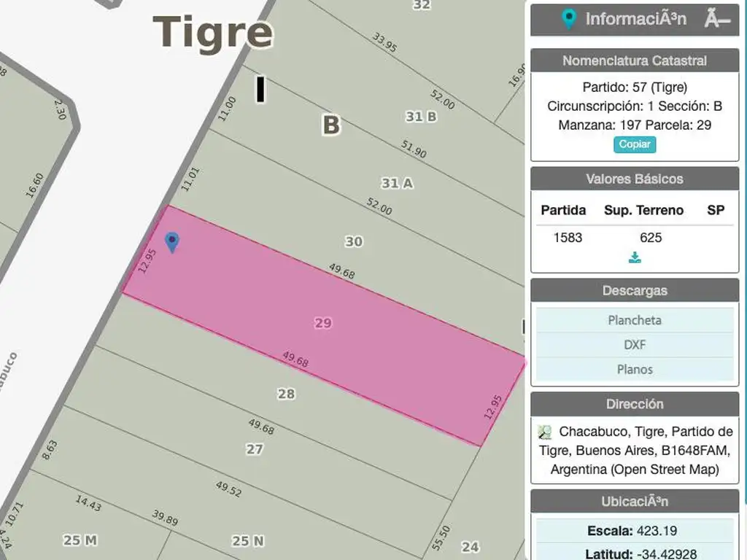Select parcel 28 on the map

point(286,394)
